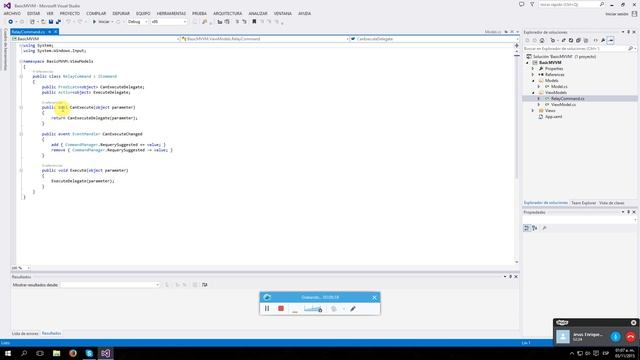Viewport: 640px width, 360px height.
Task: Click the property pages wrench in Properties panel
Action: 544,228
